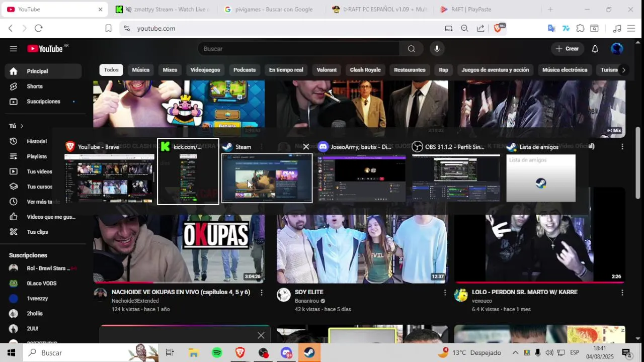The height and width of the screenshot is (362, 644).
Task: Open the Google Translate extension icon
Action: [x=551, y=29]
